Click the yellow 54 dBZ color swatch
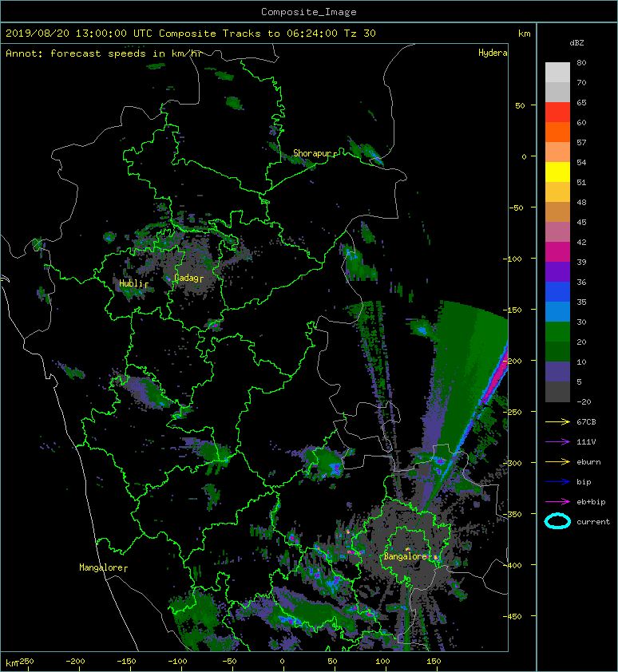Screen dimensions: 618x672 click(557, 172)
